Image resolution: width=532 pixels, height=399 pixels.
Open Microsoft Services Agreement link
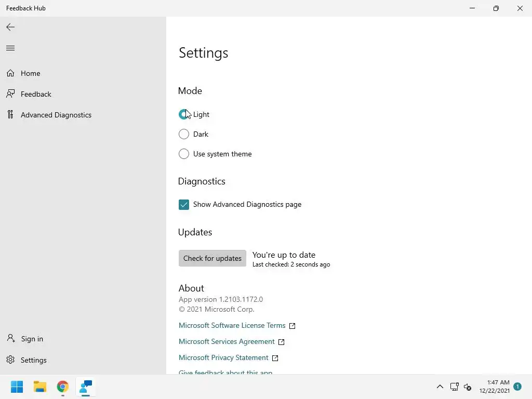[227, 342]
